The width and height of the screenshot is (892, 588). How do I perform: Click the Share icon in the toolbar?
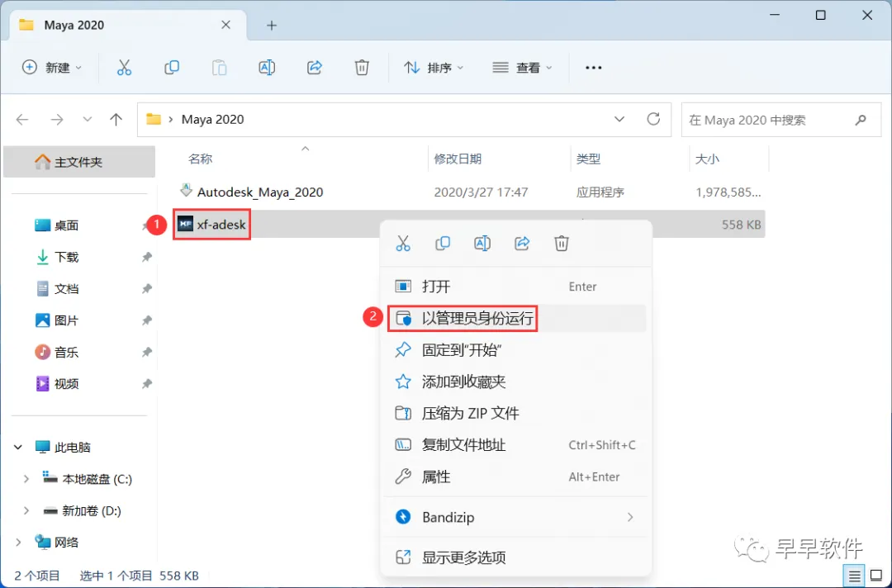pyautogui.click(x=315, y=68)
